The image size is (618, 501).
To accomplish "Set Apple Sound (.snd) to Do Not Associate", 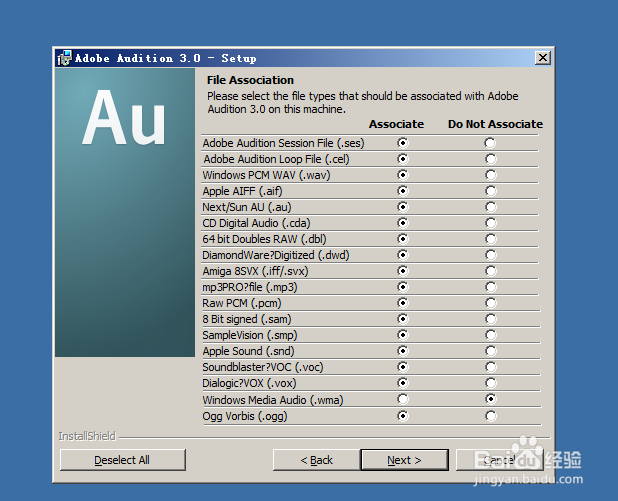I will [x=490, y=351].
